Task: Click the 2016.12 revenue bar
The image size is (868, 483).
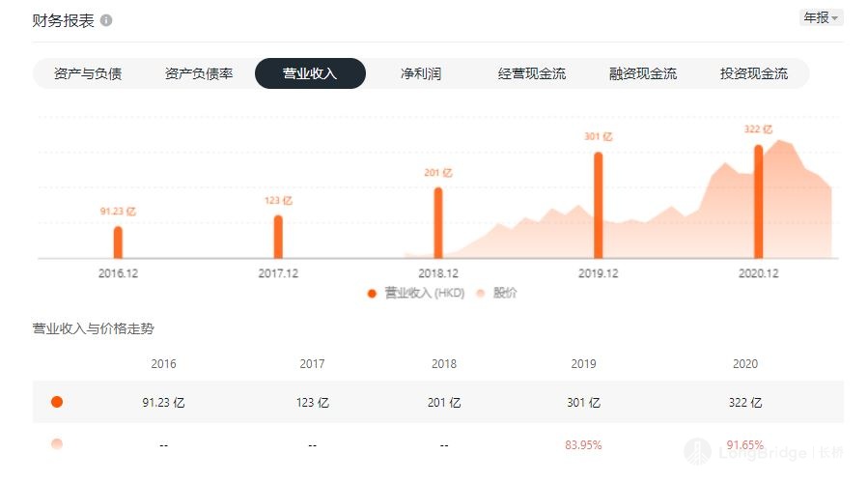Action: [118, 242]
